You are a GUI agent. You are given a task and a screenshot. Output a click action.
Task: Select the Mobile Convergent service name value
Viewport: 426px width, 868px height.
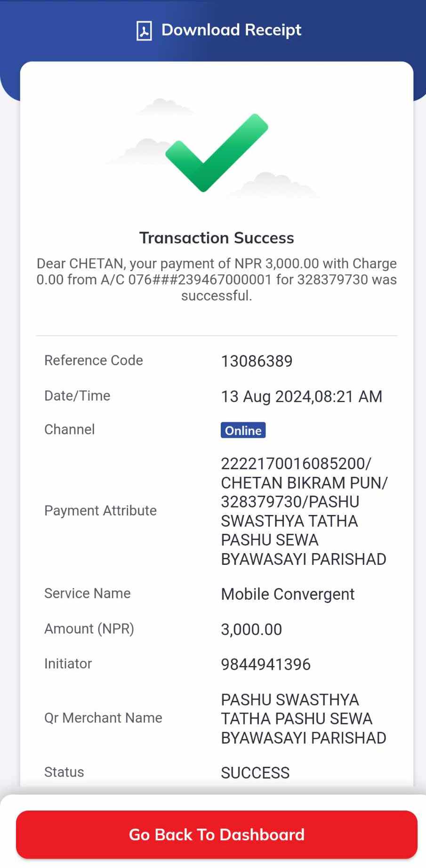click(x=288, y=594)
